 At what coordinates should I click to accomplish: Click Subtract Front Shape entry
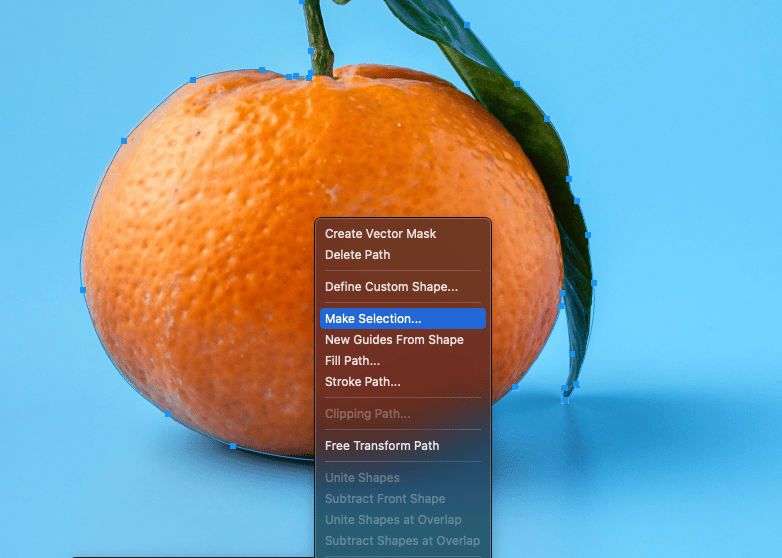coord(402,499)
